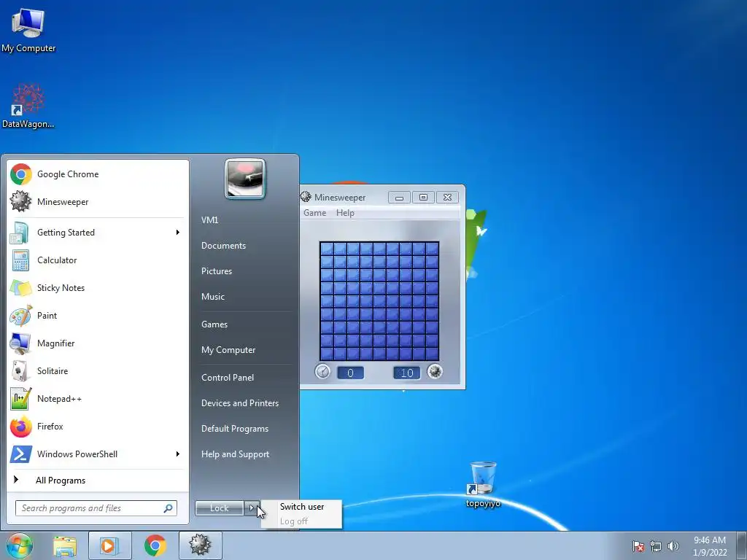This screenshot has height=560, width=747.
Task: Open Action Center flag in tray
Action: (x=638, y=546)
